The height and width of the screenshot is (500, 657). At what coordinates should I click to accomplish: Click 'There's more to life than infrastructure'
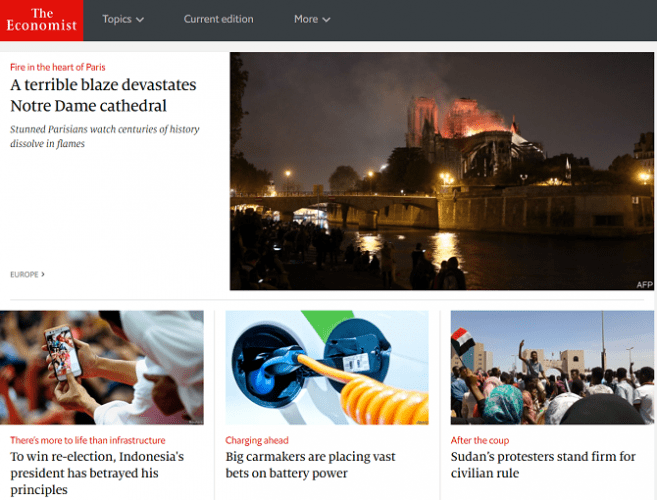pyautogui.click(x=88, y=440)
